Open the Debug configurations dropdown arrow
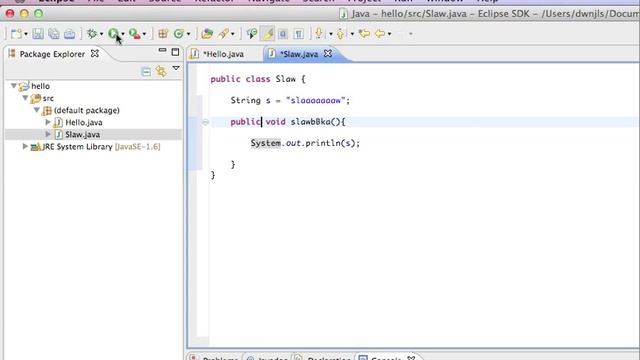 (101, 34)
